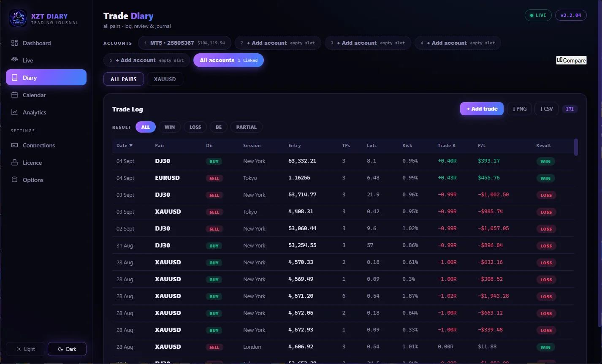Click the Connections card icon in sidebar
Screen dimensions: 602x364
[14, 145]
